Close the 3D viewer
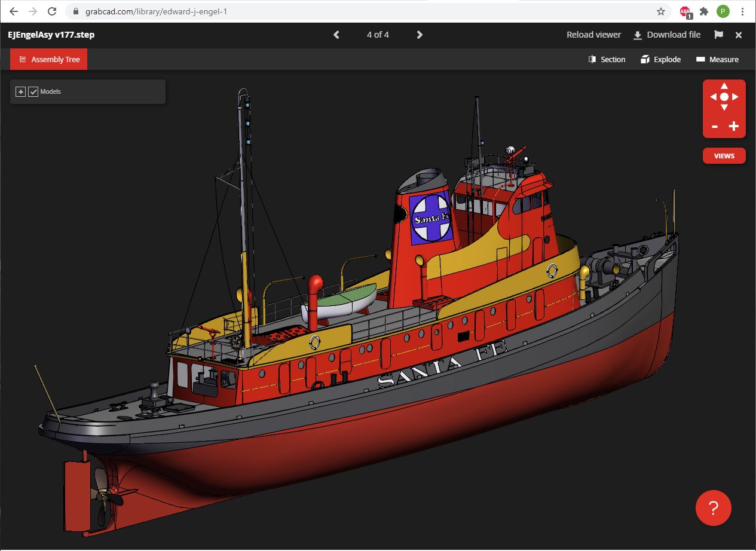 739,35
